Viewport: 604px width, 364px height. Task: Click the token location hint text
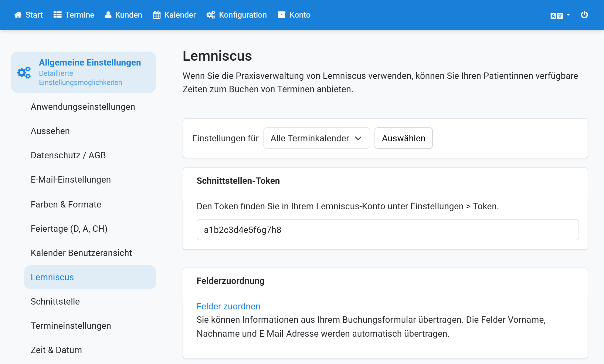[348, 206]
